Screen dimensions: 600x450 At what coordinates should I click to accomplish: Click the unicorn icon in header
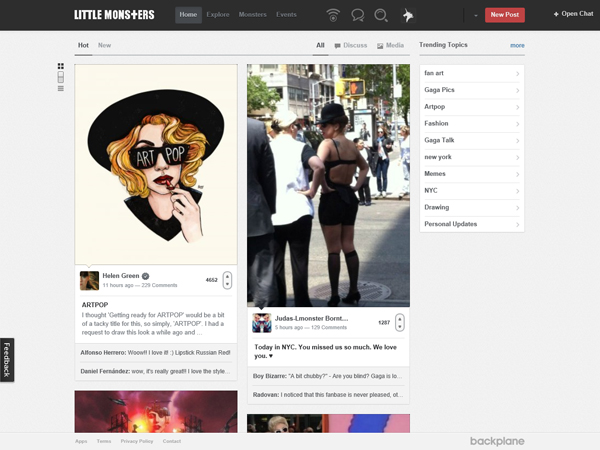point(408,15)
